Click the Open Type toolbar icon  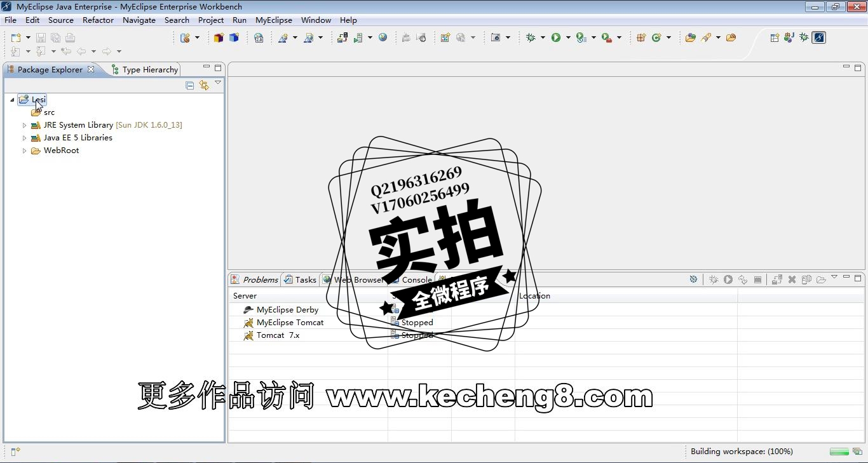click(691, 38)
